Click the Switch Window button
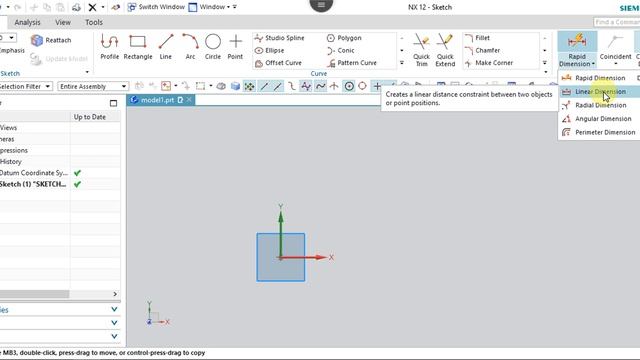Image resolution: width=640 pixels, height=360 pixels. (156, 7)
